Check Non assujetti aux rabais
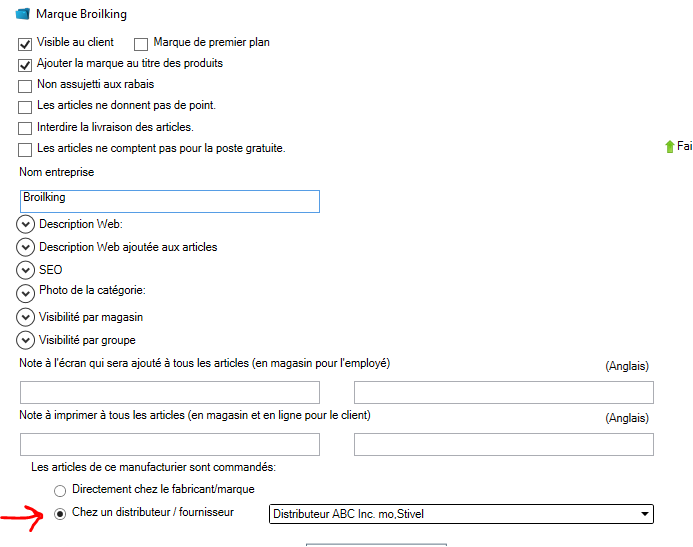693x547 pixels. [25, 86]
